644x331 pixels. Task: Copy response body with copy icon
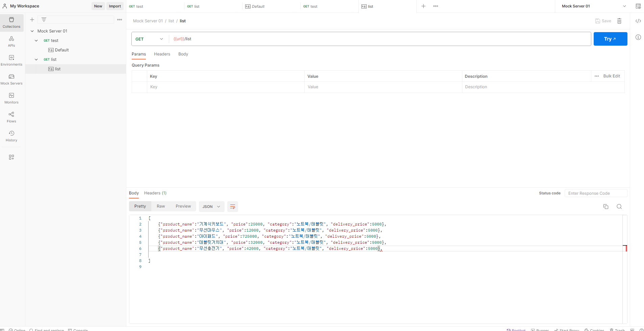[606, 207]
